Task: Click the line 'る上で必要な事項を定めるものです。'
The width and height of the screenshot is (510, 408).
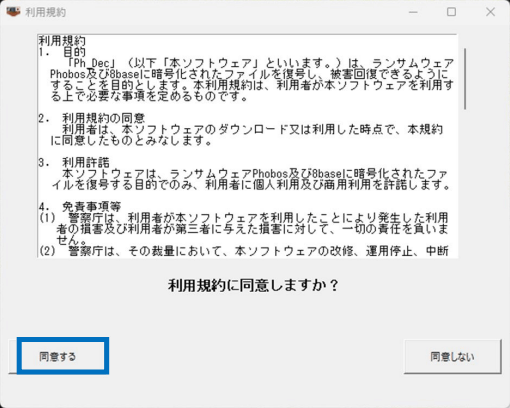Action: (149, 96)
